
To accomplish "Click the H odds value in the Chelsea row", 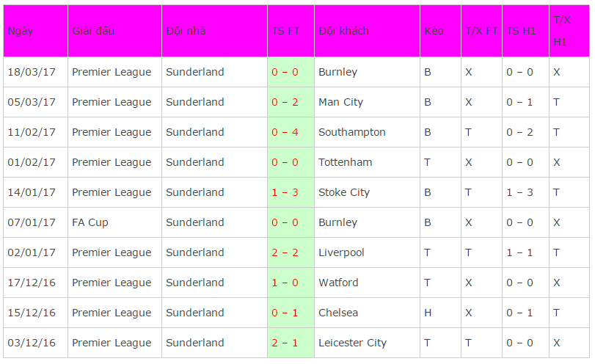I will coord(428,313).
